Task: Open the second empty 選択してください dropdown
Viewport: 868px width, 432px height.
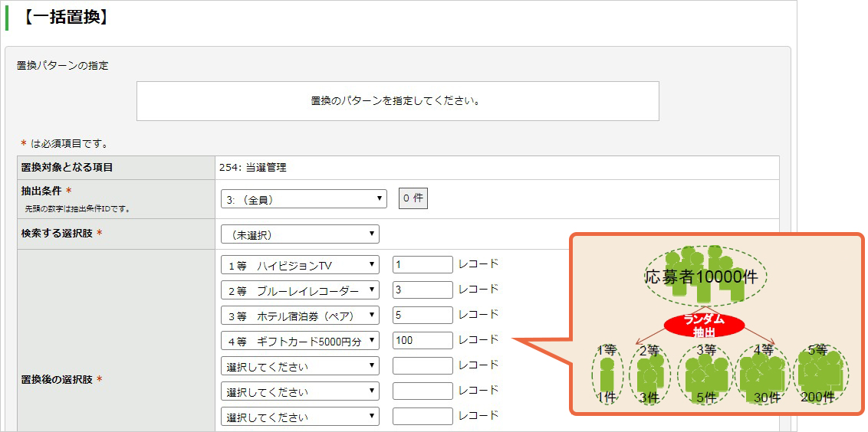Action: click(x=300, y=391)
